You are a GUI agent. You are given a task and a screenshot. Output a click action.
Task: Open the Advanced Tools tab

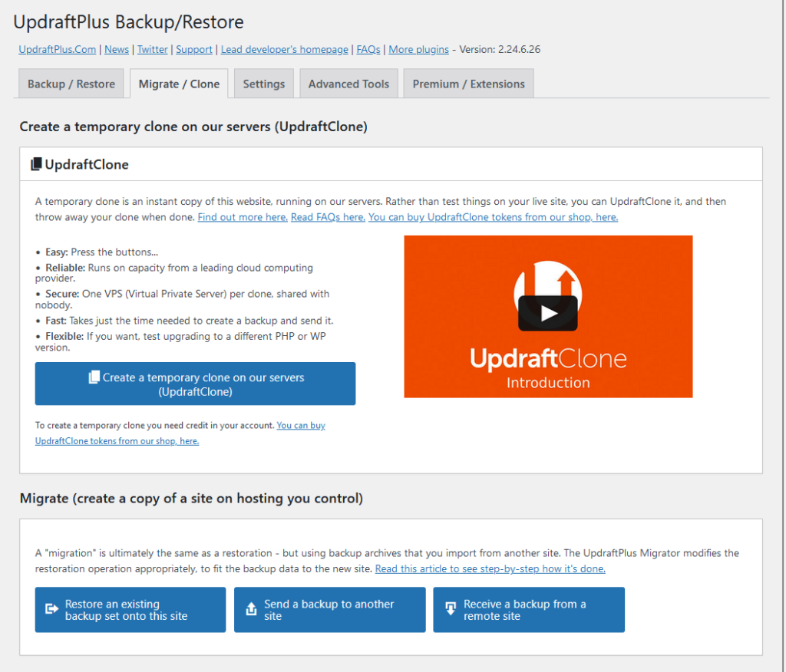pos(348,84)
